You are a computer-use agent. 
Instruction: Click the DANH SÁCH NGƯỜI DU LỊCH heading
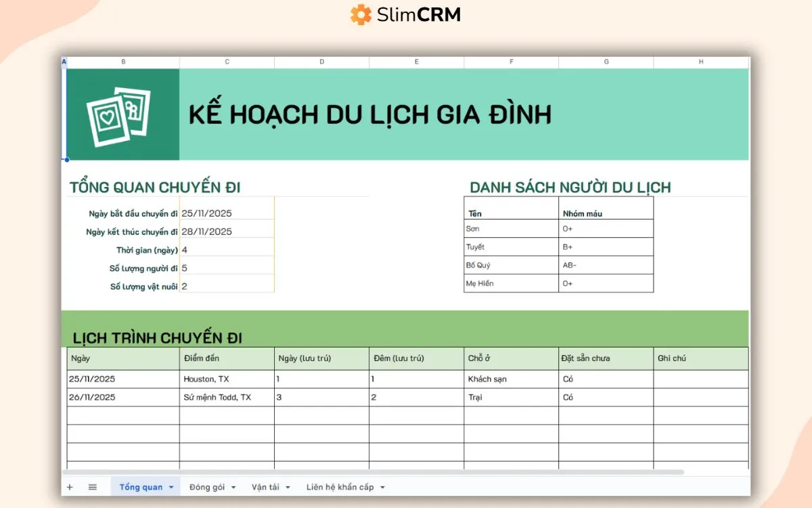click(x=570, y=188)
